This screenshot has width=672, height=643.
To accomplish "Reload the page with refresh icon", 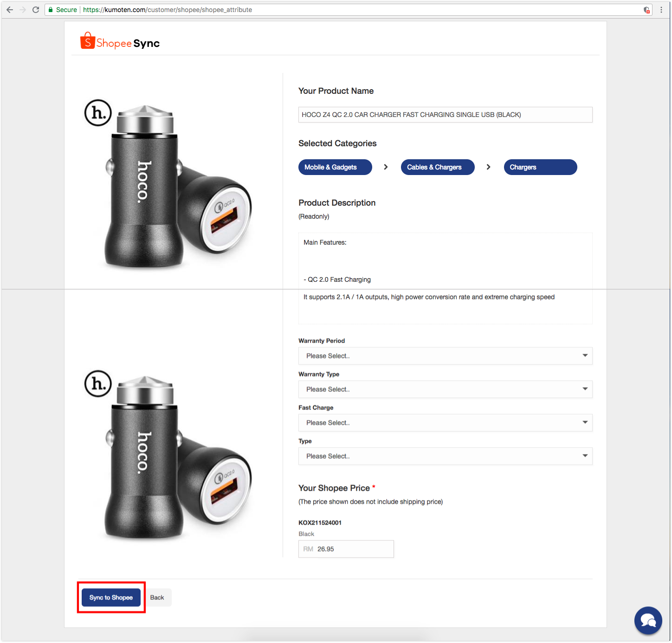I will click(35, 10).
